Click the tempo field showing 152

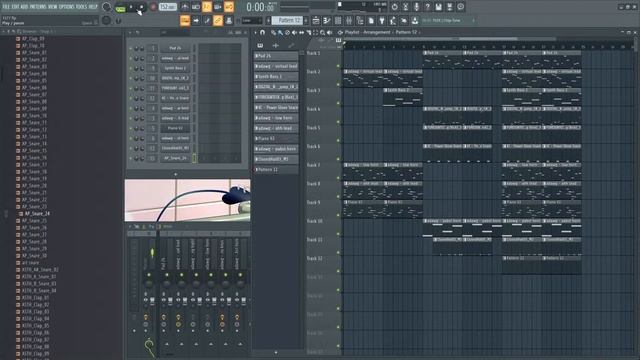168,7
